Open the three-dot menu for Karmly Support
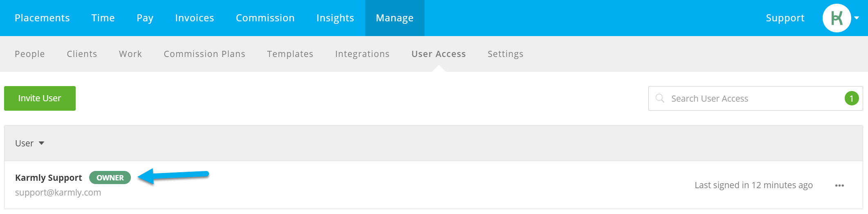 839,185
